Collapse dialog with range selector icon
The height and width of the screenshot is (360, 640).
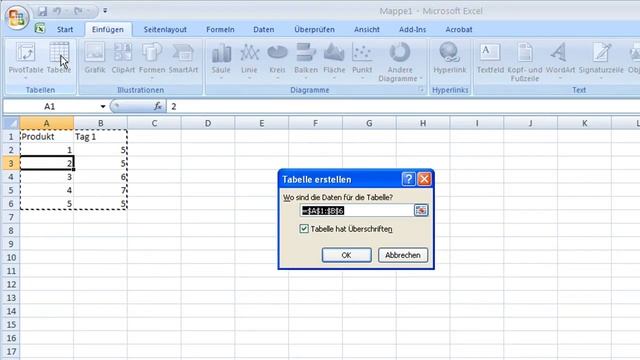421,211
